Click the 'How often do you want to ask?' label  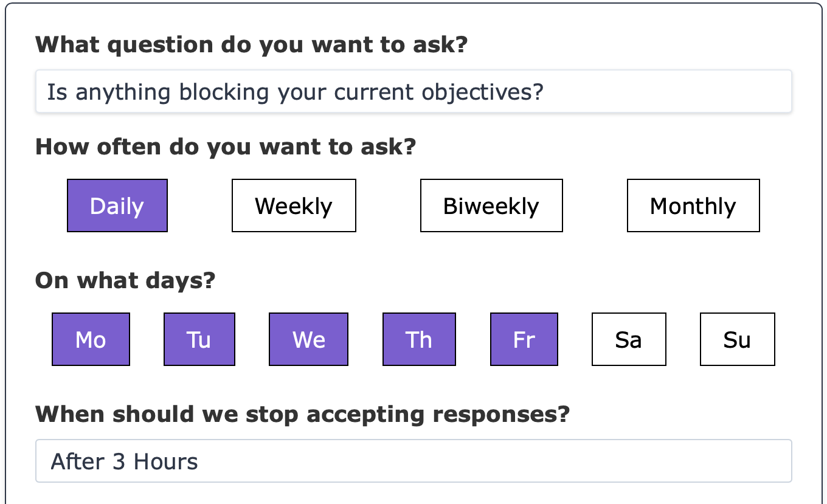(226, 147)
